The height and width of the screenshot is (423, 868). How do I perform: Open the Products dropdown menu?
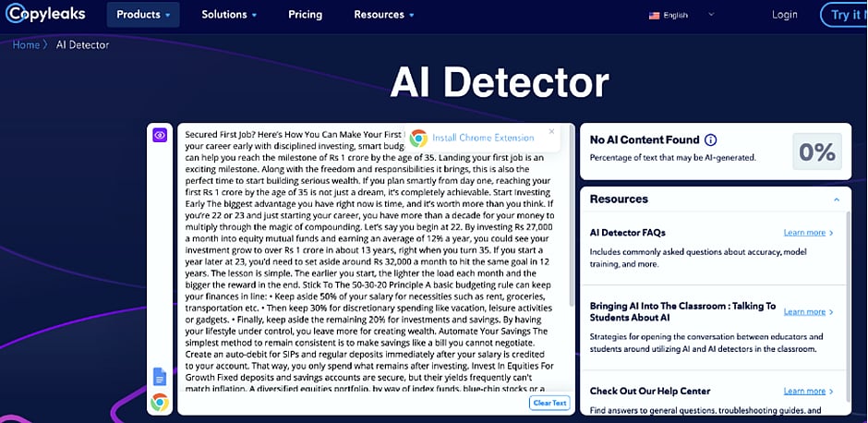click(x=143, y=15)
